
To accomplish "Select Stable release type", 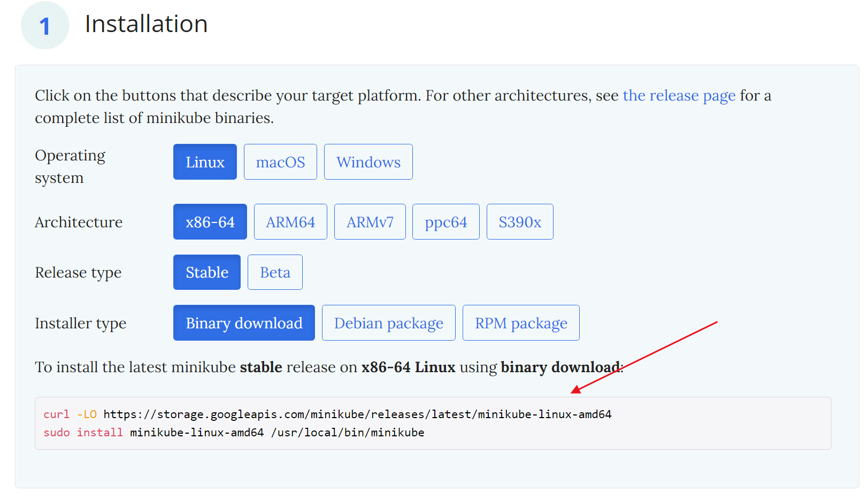I will point(206,272).
